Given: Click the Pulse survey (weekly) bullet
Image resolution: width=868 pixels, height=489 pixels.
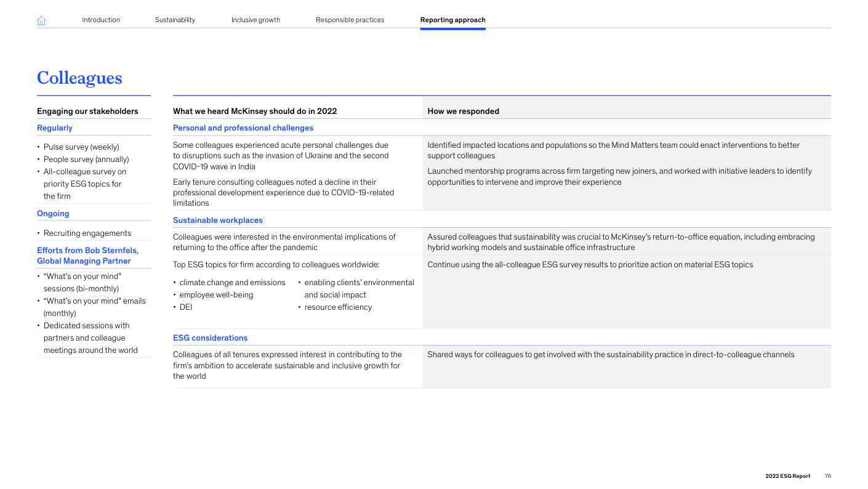Looking at the screenshot, I should pyautogui.click(x=81, y=147).
